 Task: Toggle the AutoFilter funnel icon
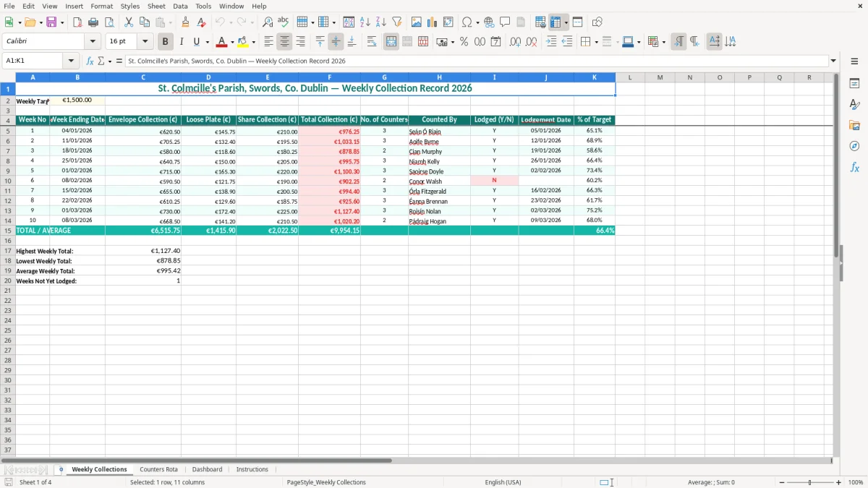397,22
